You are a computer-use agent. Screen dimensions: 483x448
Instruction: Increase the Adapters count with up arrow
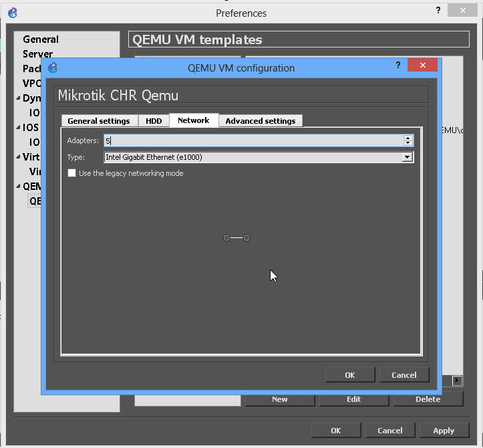pyautogui.click(x=408, y=138)
